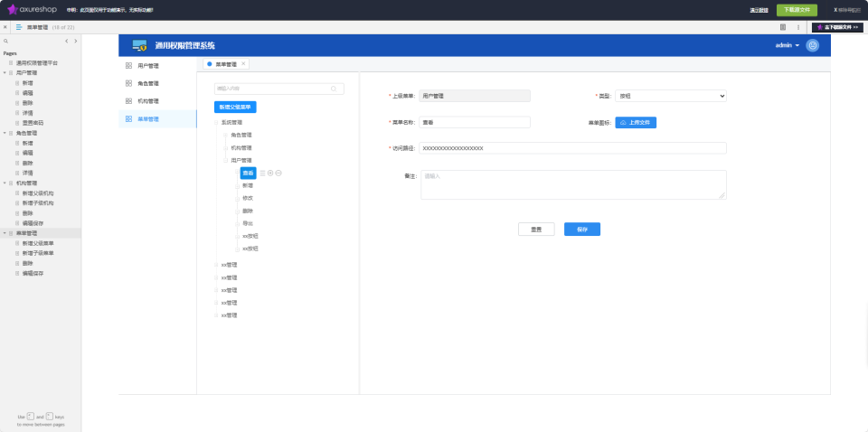Open the three-dot more options menu
The height and width of the screenshot is (432, 868).
pos(798,26)
